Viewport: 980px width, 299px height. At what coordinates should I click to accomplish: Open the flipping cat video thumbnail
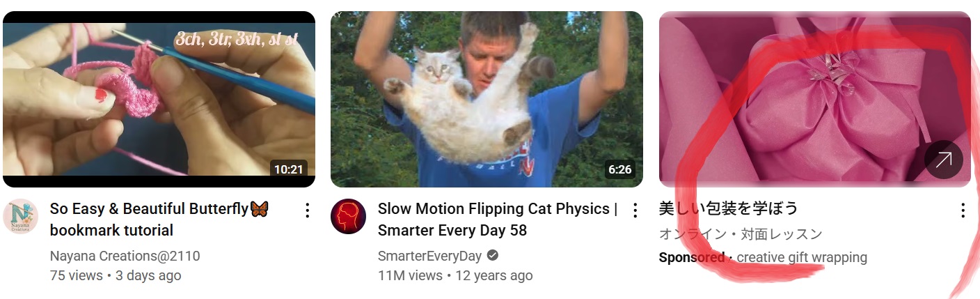coord(487,99)
